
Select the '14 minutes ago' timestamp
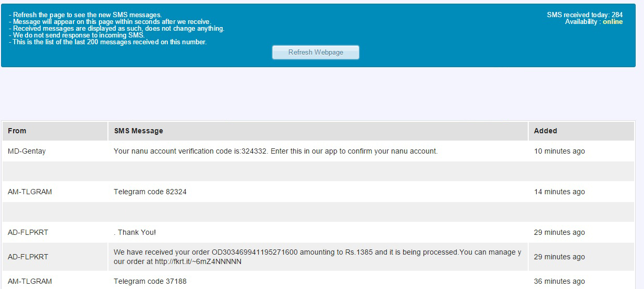click(560, 192)
